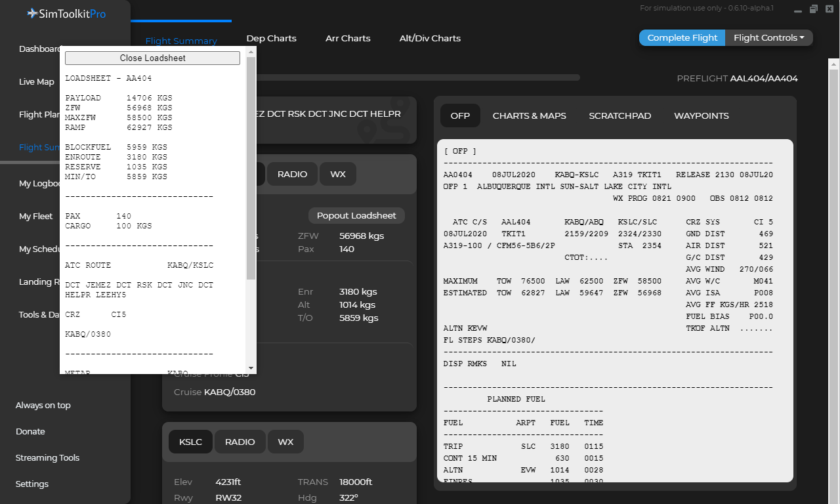The width and height of the screenshot is (840, 504).
Task: Click the Alt fuel value 1014 kgs
Action: click(357, 304)
